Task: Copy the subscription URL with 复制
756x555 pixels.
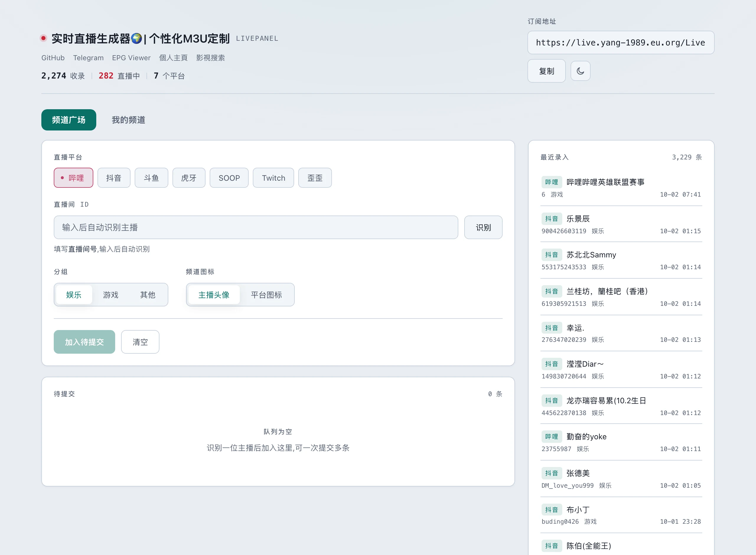Action: [546, 71]
